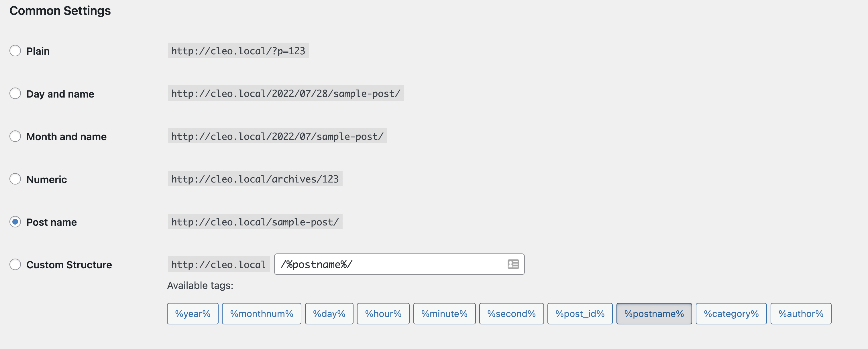Insert the %second% tag

pos(511,313)
